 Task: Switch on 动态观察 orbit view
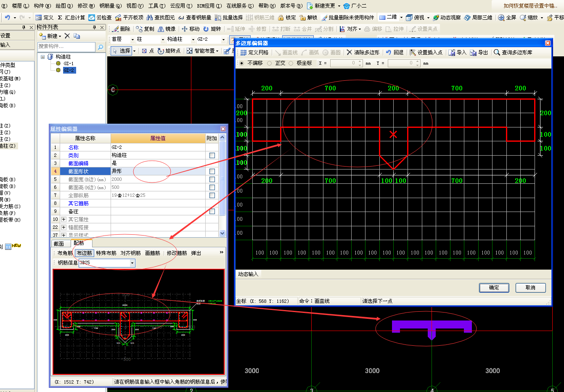click(x=447, y=17)
